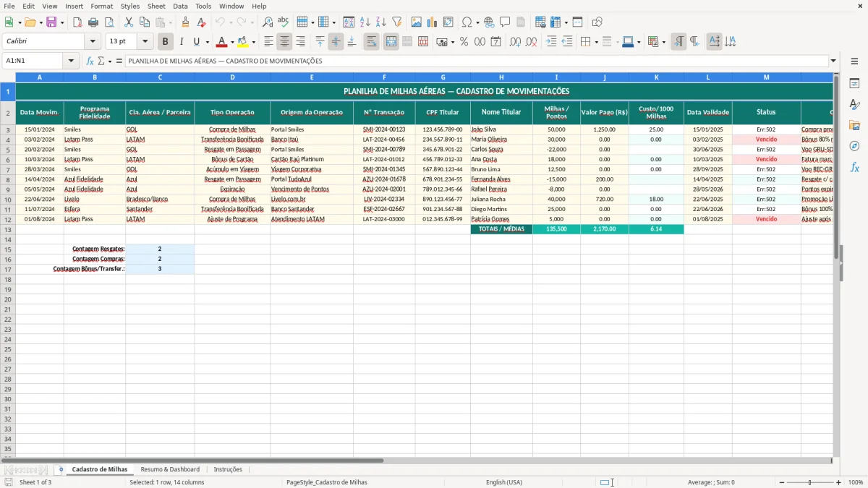Select row header 13

point(7,229)
